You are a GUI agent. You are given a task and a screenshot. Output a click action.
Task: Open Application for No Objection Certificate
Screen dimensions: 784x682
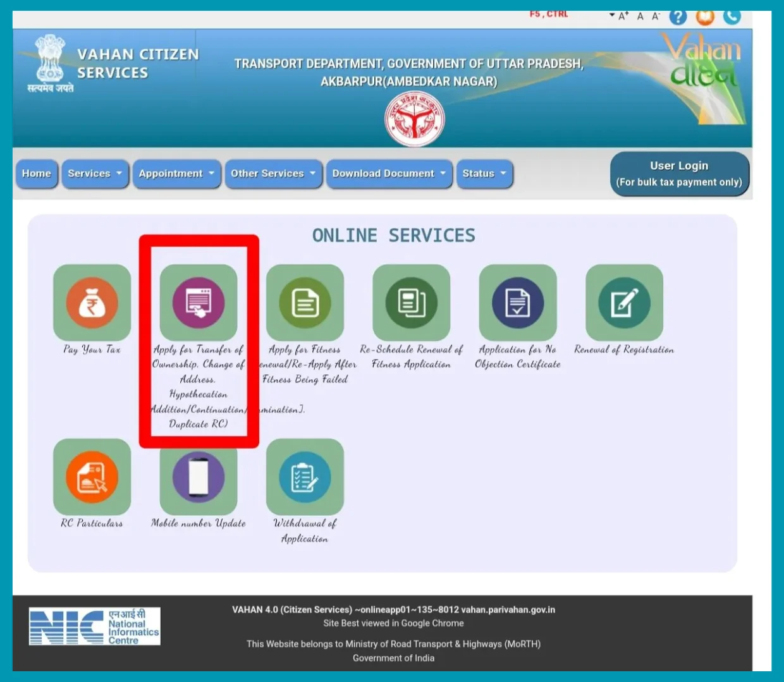point(517,302)
